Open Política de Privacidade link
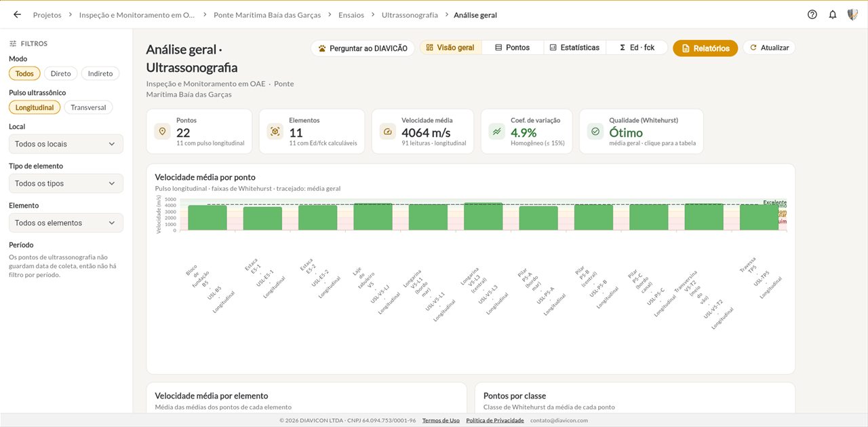 point(495,420)
